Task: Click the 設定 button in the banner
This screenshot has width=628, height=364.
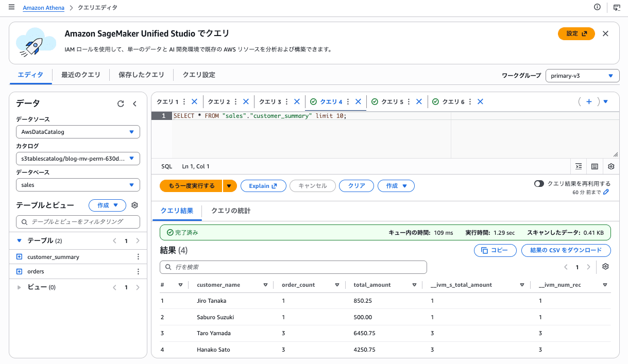Action: click(x=576, y=33)
